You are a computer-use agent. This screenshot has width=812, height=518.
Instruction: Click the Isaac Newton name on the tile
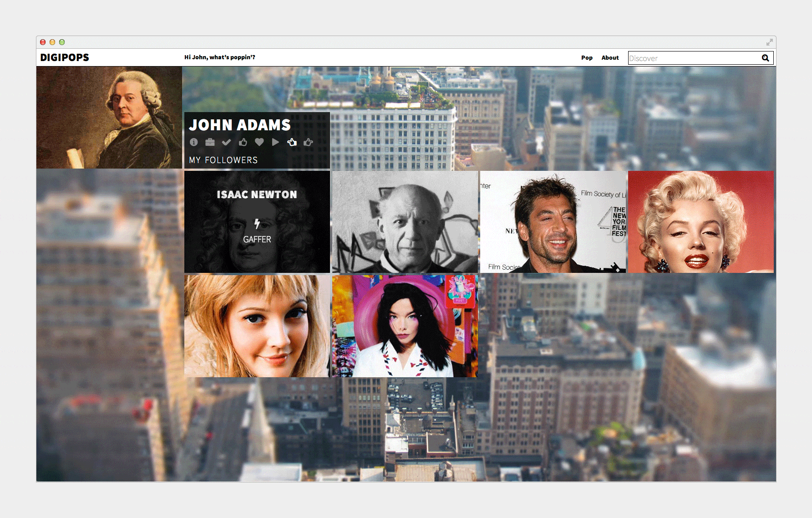click(x=257, y=195)
